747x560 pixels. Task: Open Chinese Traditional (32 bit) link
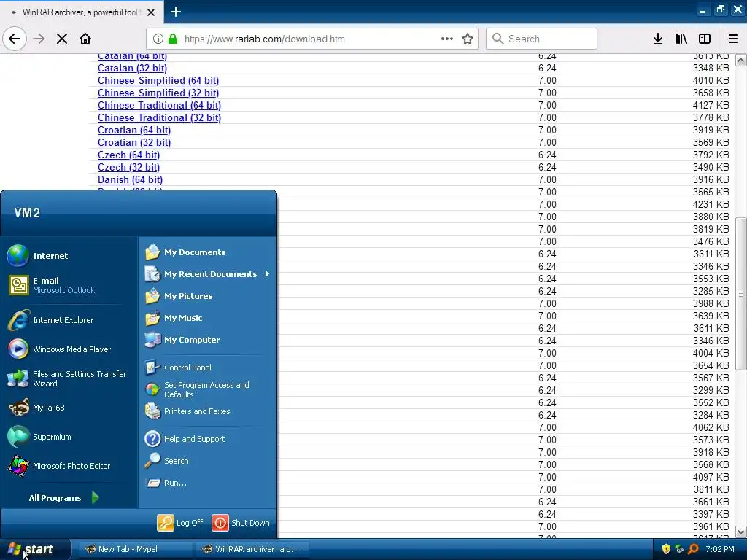[x=159, y=117]
